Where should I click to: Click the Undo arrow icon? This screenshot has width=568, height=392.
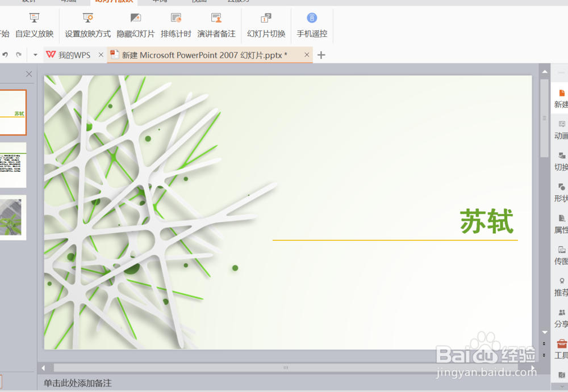6,54
